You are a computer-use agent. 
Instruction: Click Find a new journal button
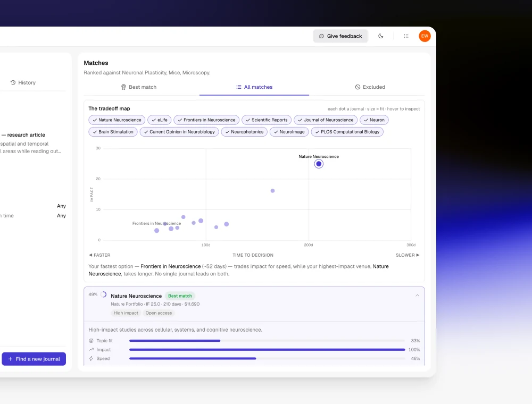click(x=34, y=359)
